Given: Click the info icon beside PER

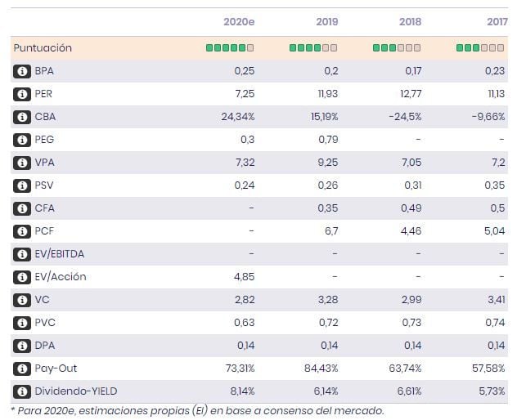Looking at the screenshot, I should click(x=21, y=94).
